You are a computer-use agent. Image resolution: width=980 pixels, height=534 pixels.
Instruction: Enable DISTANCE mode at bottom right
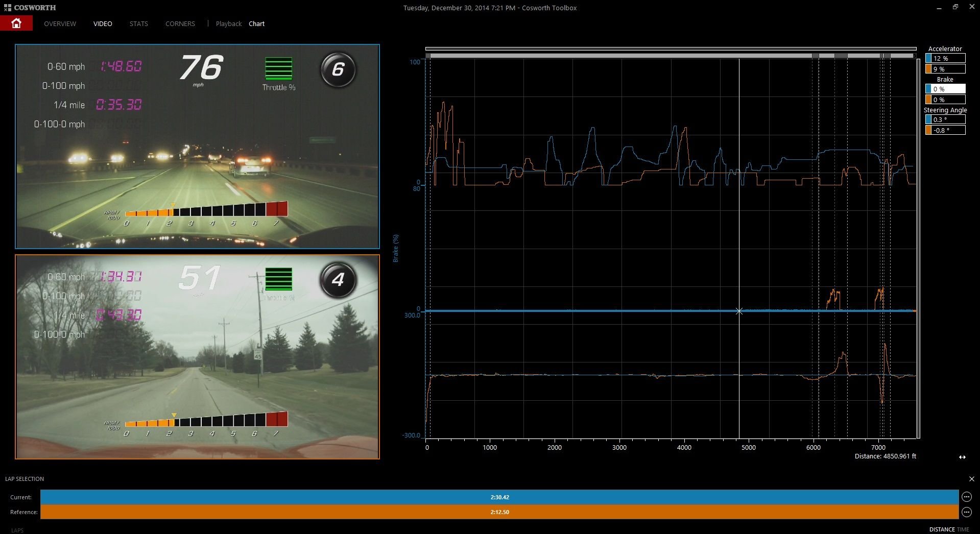(x=943, y=529)
